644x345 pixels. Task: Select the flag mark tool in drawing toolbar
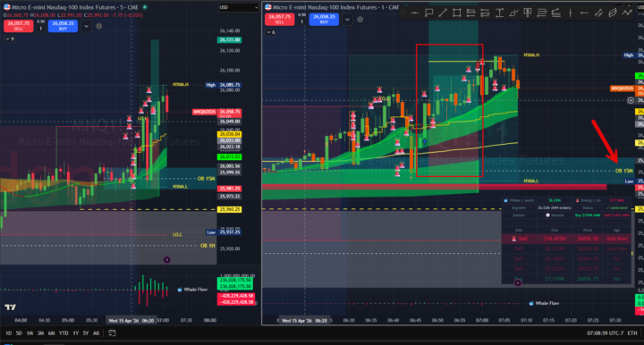point(428,13)
